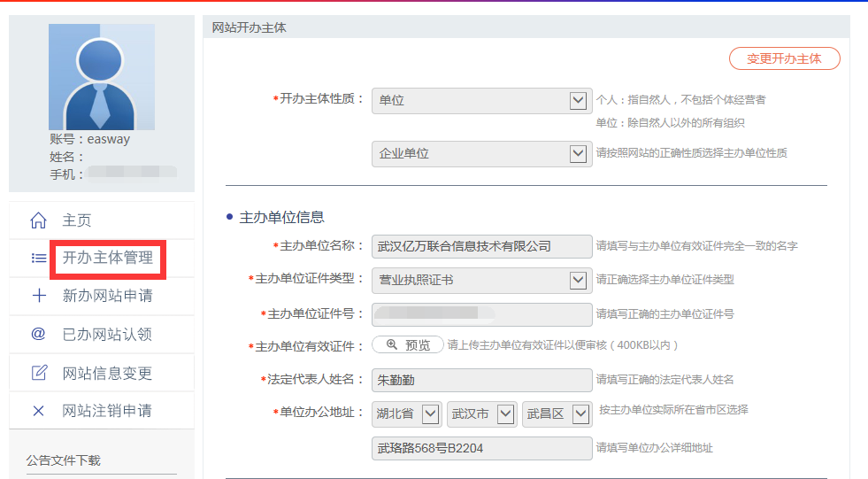The height and width of the screenshot is (479, 868).
Task: Go to 新办网站申请 menu entry
Action: [107, 296]
